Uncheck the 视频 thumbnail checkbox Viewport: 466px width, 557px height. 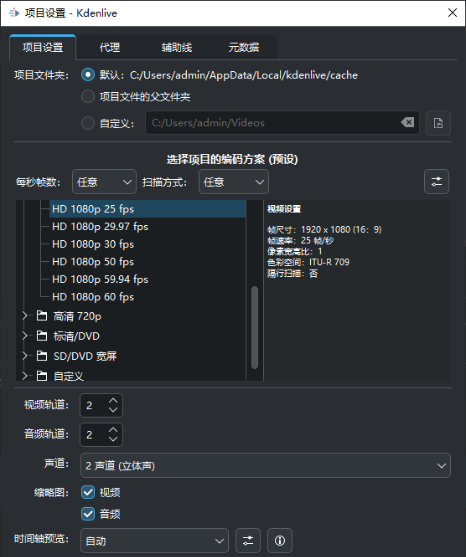[x=88, y=492]
